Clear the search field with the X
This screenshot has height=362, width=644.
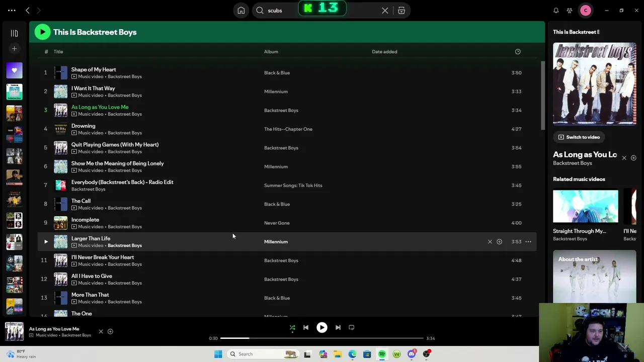click(x=385, y=11)
